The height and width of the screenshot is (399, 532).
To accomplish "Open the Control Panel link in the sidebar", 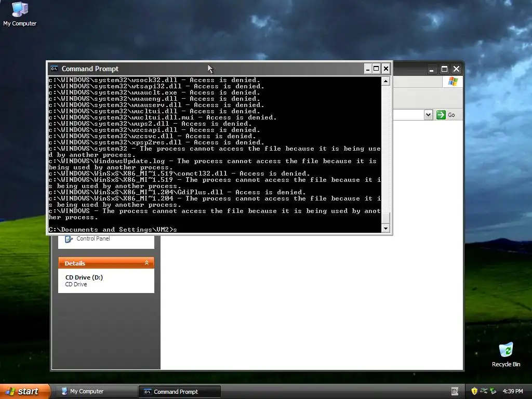I will [93, 238].
